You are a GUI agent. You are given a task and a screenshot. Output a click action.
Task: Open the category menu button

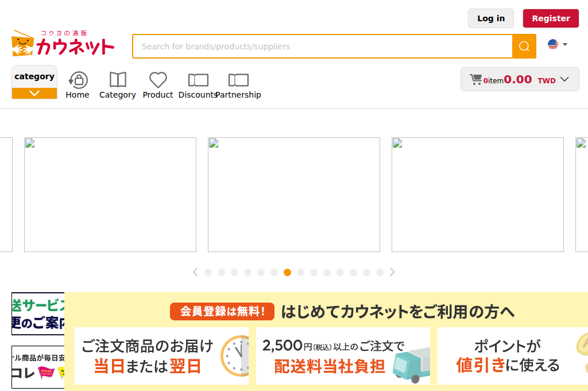click(34, 76)
